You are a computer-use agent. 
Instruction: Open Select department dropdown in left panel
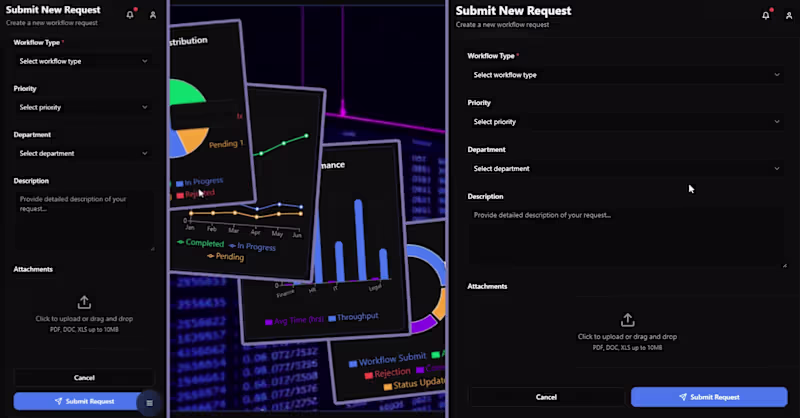pyautogui.click(x=84, y=153)
